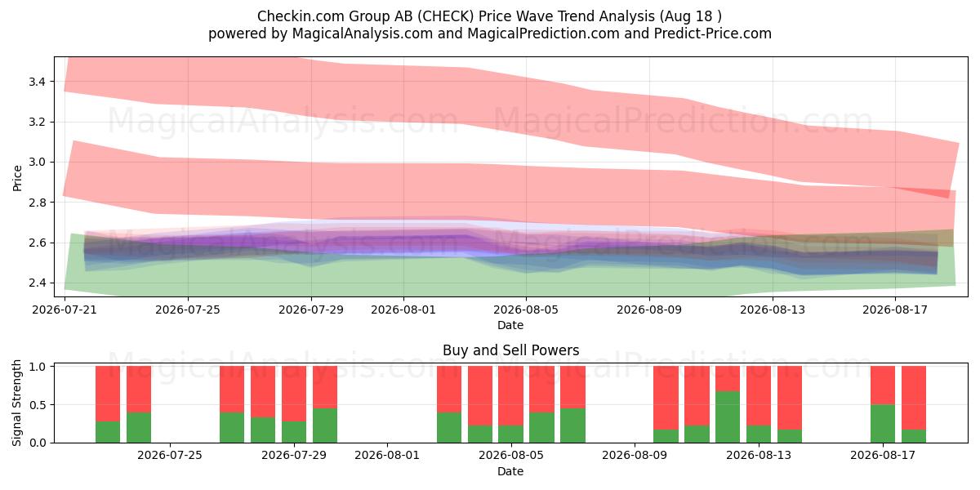Click the 3.2 tick on the price axis
Image resolution: width=980 pixels, height=490 pixels.
38,122
